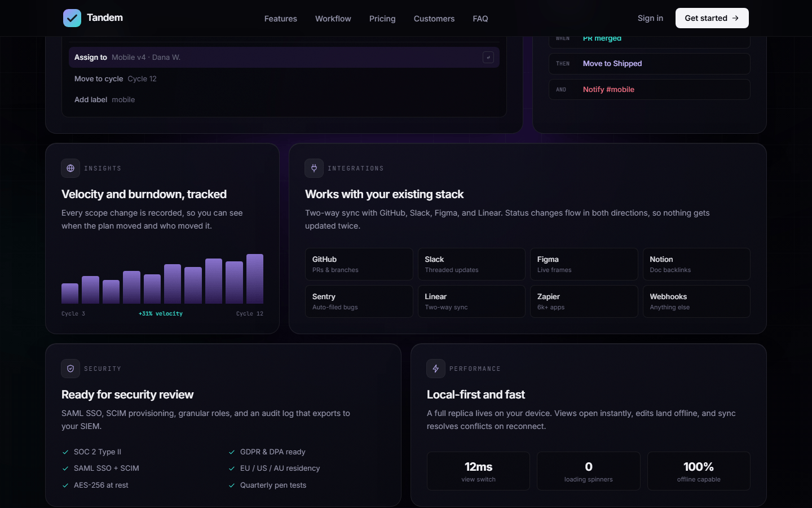Click the Tandem checkmark logo icon

pos(72,18)
